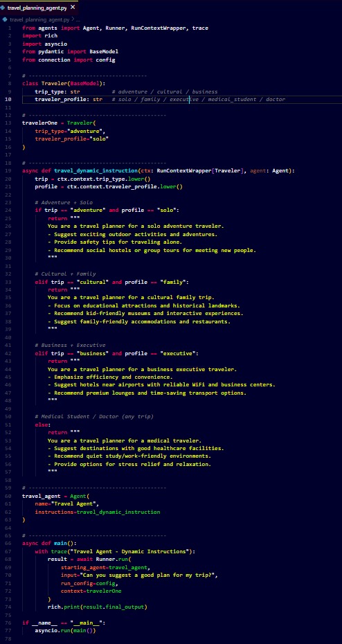Click 'BaseModel' in the line 4 import
Viewport: 342px width, 644px height.
(104, 52)
